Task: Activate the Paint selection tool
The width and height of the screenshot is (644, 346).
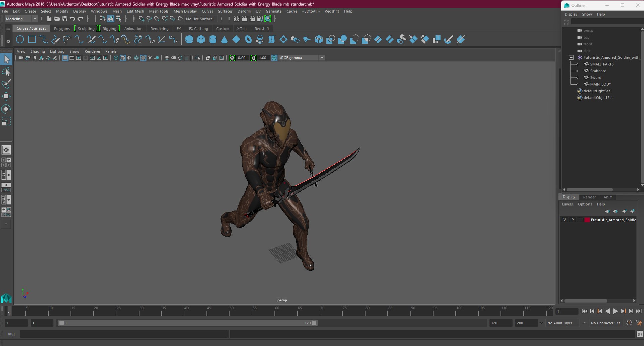Action: point(6,84)
